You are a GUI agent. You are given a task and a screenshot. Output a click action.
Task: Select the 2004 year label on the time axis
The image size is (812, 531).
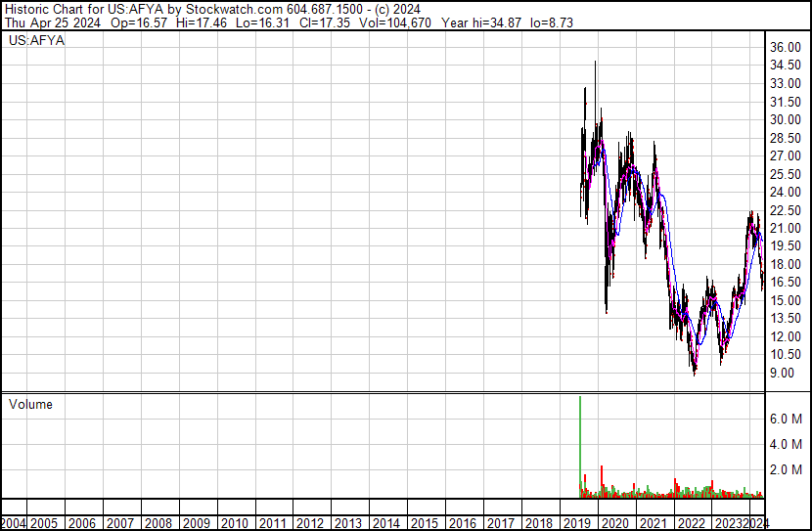click(x=14, y=523)
